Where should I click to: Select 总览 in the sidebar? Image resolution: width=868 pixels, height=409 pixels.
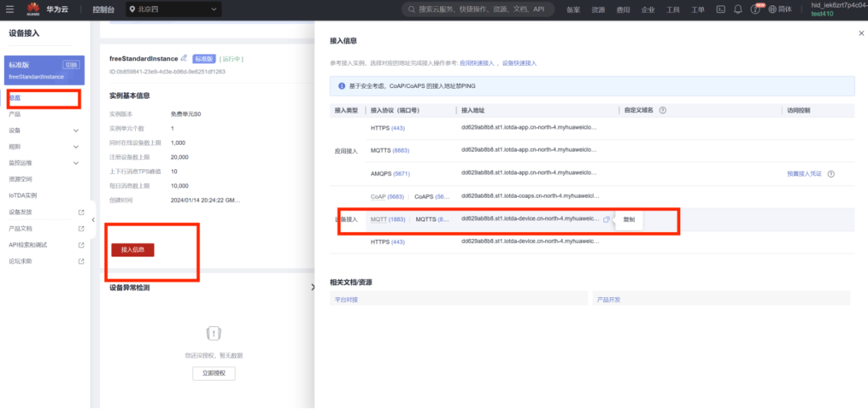(15, 98)
